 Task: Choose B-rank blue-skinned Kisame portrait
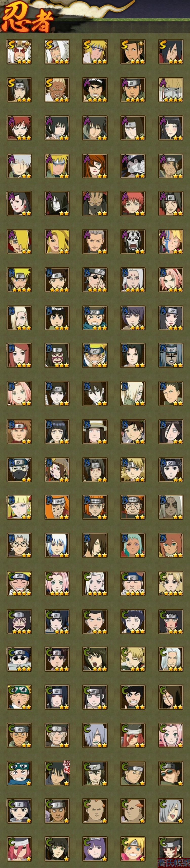[x=171, y=356]
